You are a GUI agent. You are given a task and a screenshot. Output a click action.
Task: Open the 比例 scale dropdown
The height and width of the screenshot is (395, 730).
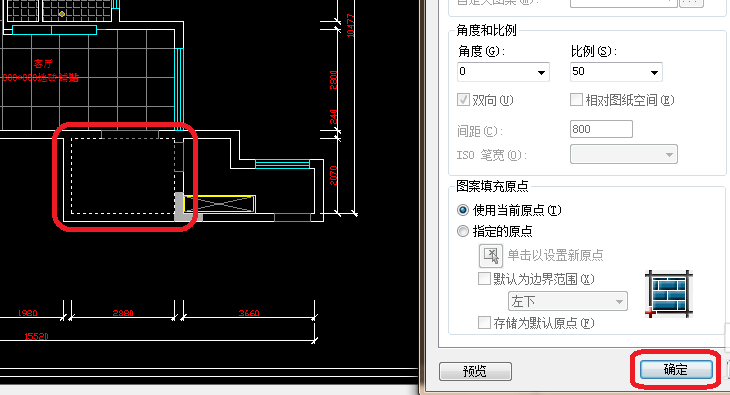pos(616,72)
